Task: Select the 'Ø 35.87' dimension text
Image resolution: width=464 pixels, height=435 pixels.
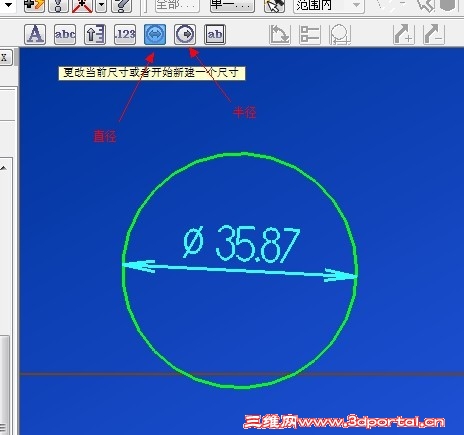Action: point(242,243)
